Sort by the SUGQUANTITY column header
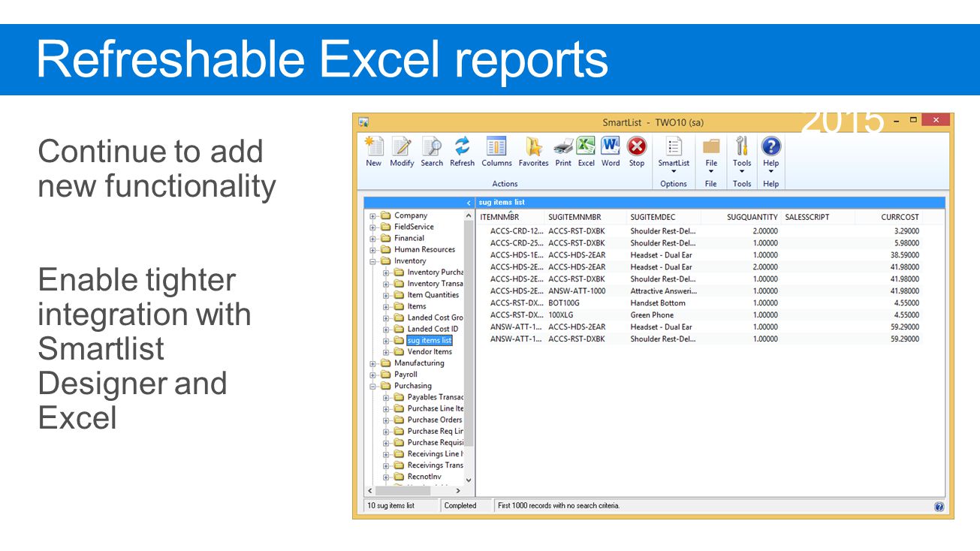This screenshot has width=980, height=551. coord(741,217)
